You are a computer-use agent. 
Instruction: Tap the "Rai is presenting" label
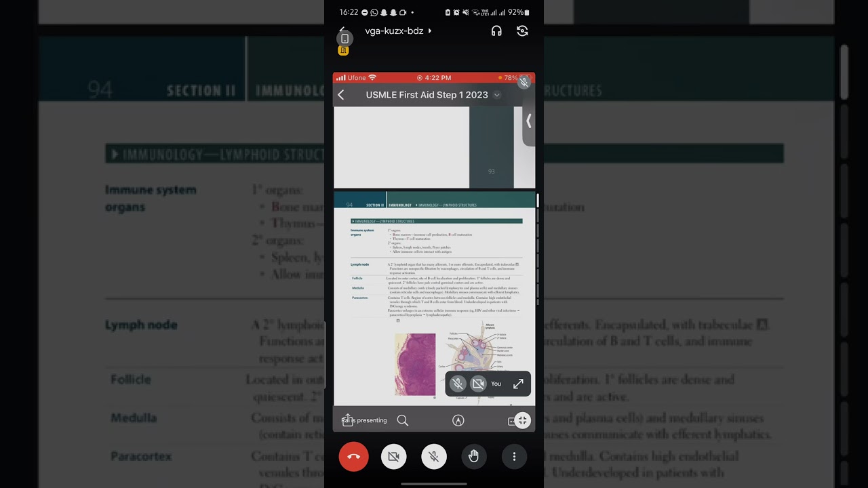(x=365, y=420)
